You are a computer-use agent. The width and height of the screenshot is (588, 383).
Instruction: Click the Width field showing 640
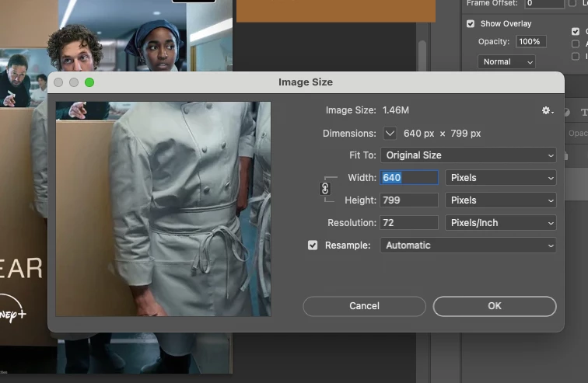click(409, 177)
